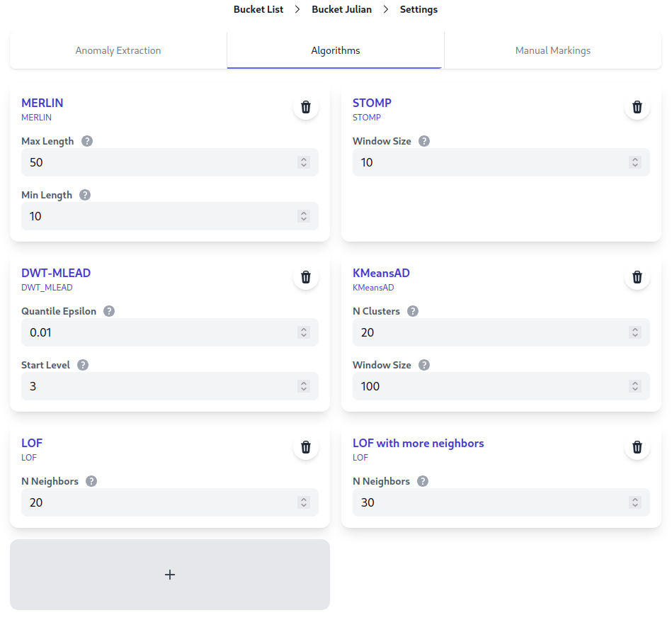Use stepper on KMeansAD Window Size

tap(634, 386)
